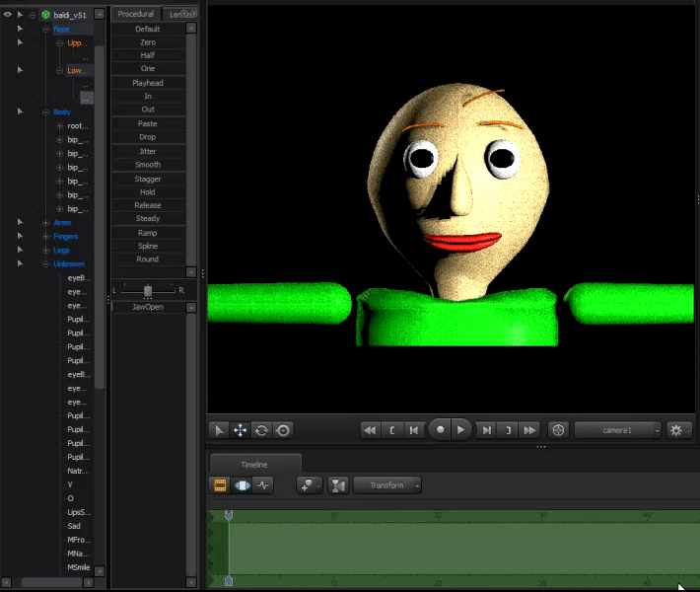700x592 pixels.
Task: Click the green baldi_v51 model icon
Action: 45,15
